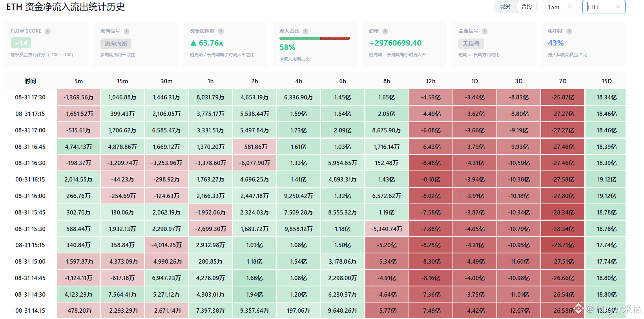Click the 时间 column header
644x319 pixels.
(x=30, y=81)
